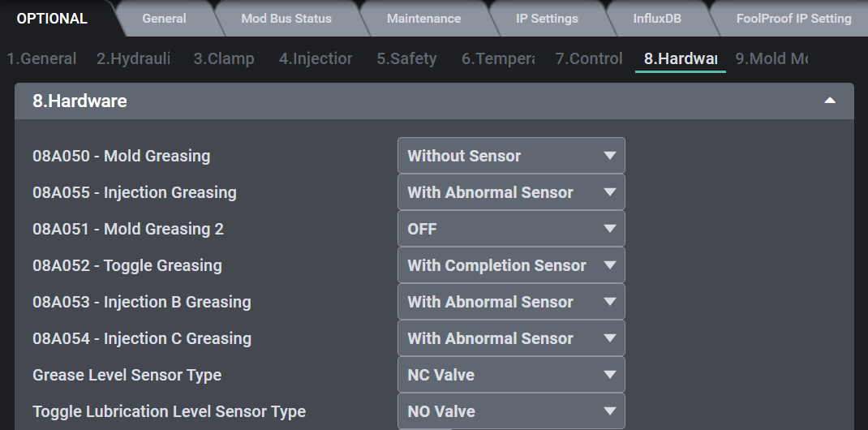This screenshot has height=430, width=868.
Task: Open the Injection Greasing dropdown
Action: [511, 192]
